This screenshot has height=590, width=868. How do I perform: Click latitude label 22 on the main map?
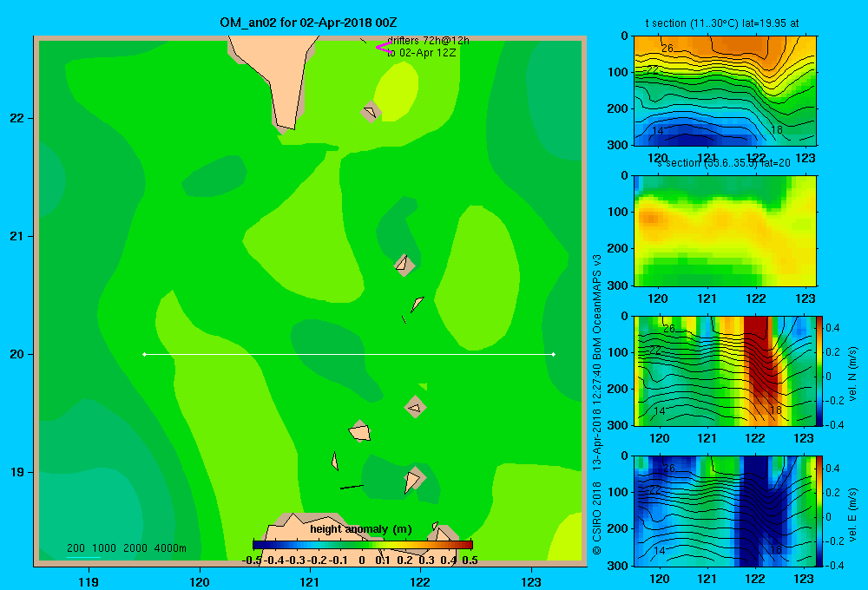[17, 119]
